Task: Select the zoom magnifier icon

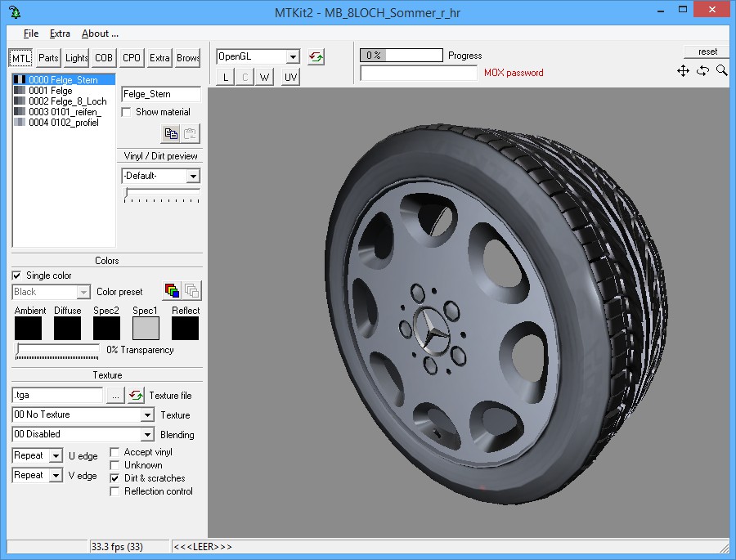Action: [x=722, y=70]
